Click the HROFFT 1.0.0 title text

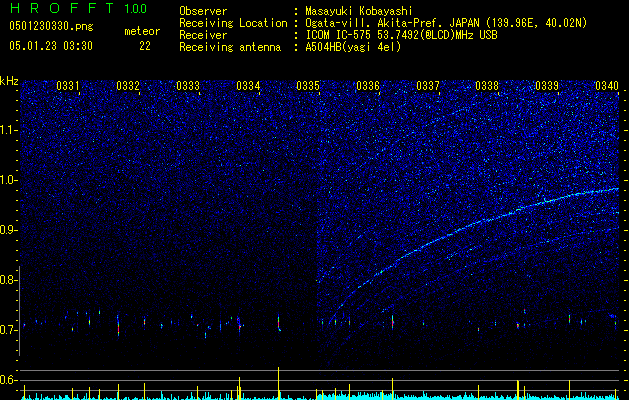[78, 8]
